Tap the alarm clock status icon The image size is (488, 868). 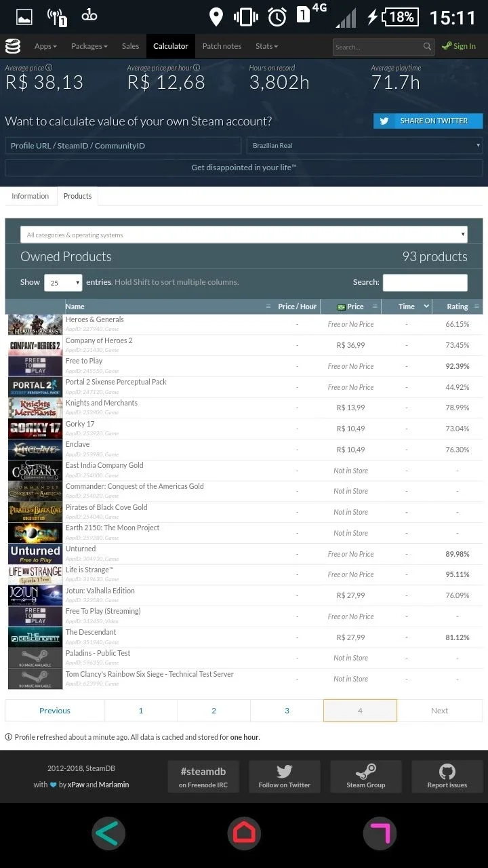click(x=277, y=17)
